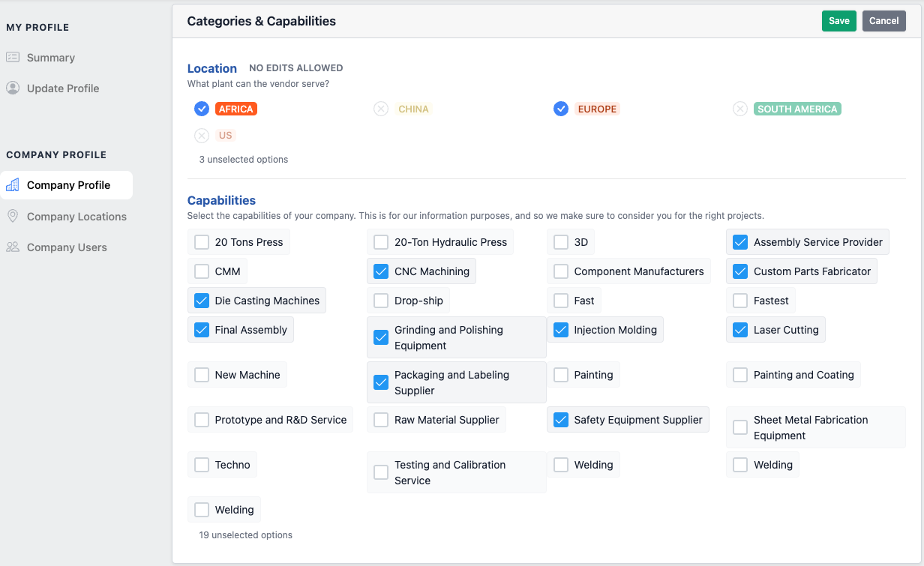Image resolution: width=924 pixels, height=566 pixels.
Task: Check the Prototype and R&D Service box
Action: pyautogui.click(x=202, y=420)
